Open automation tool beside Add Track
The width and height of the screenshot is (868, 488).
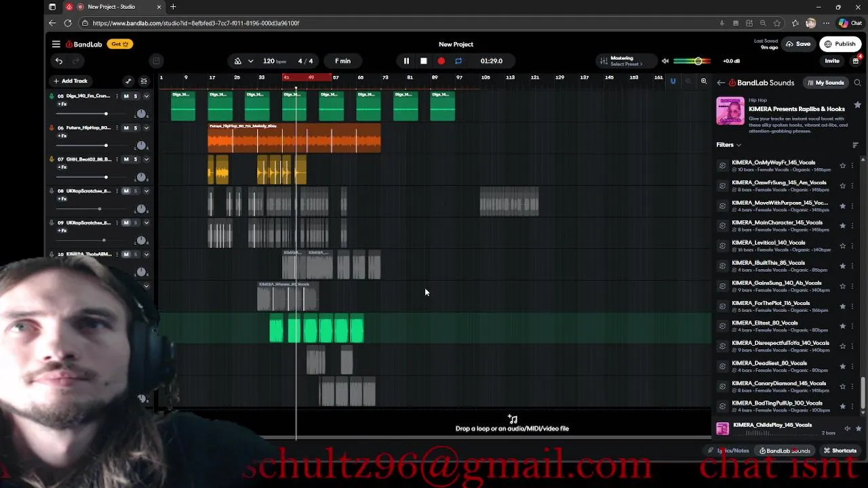pyautogui.click(x=128, y=81)
